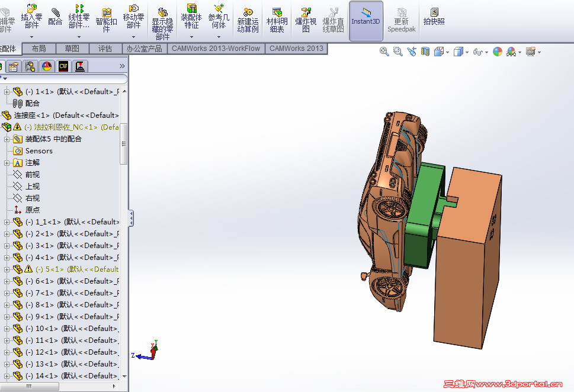Select the Sensors tree item

click(x=33, y=151)
